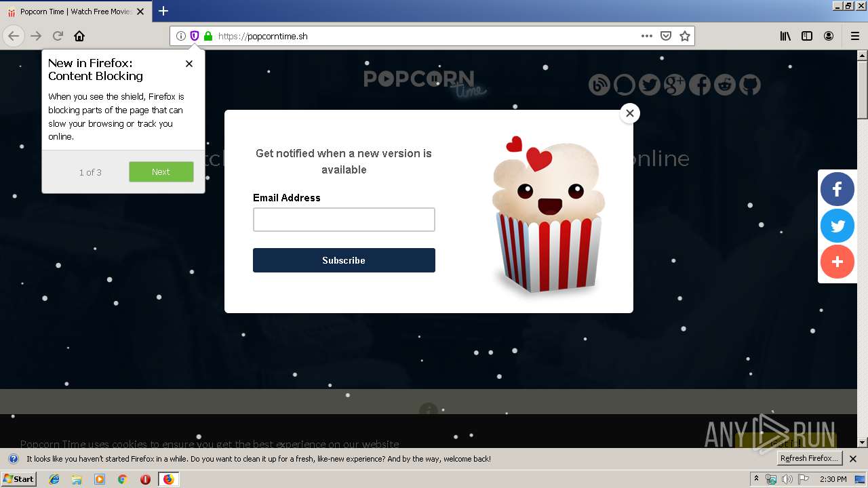Click Next in Content Blocking tour
The height and width of the screenshot is (488, 868).
click(x=161, y=171)
